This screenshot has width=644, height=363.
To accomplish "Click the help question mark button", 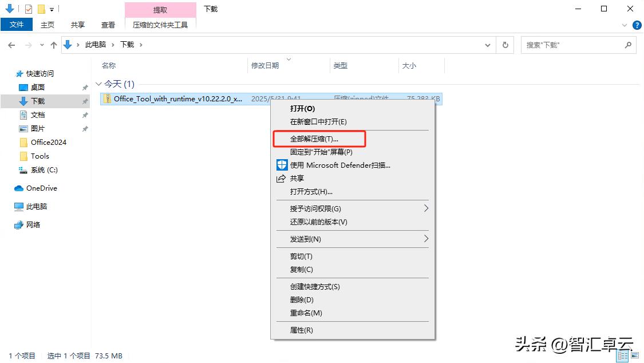I will tap(637, 25).
